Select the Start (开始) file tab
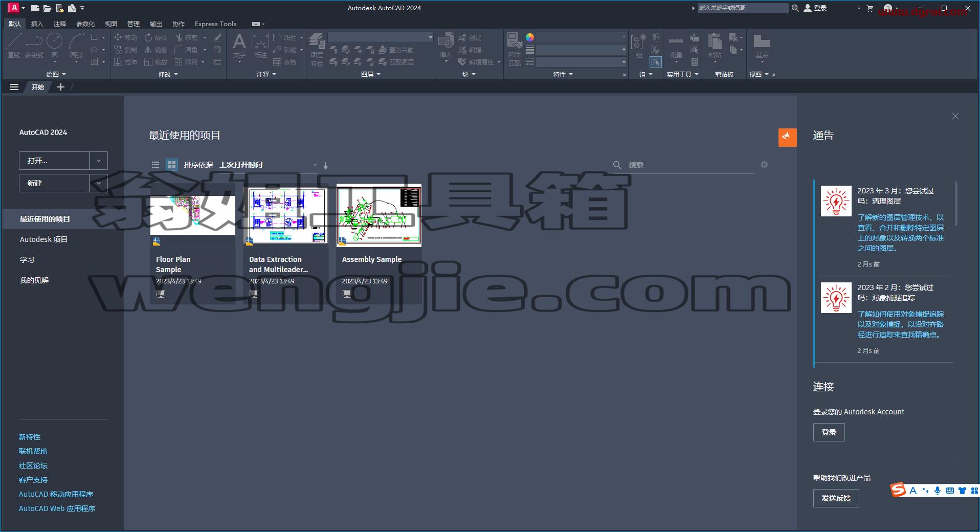 (38, 87)
